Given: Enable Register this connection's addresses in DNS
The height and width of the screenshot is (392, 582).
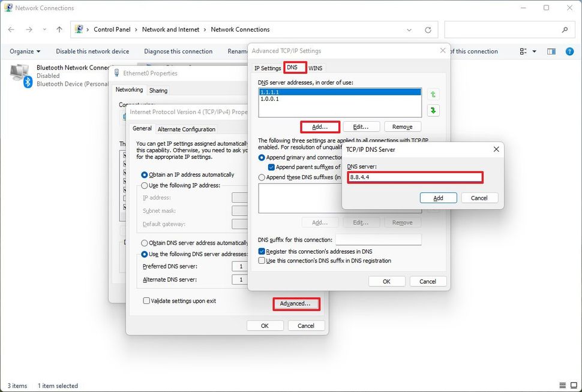Looking at the screenshot, I should (x=262, y=251).
